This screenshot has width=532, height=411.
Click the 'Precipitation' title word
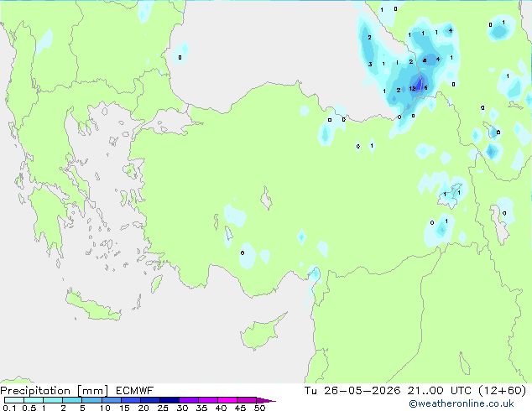(x=35, y=391)
